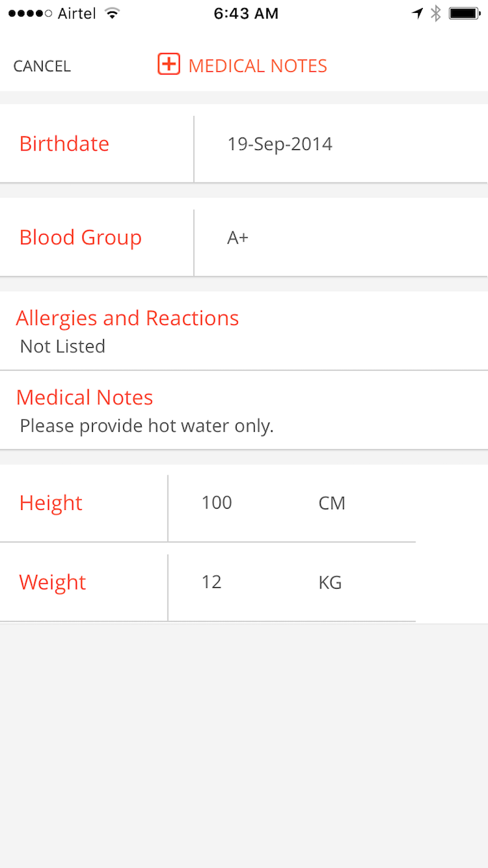Screen dimensions: 488x868
Task: Tap the Blood Group label
Action: click(x=81, y=237)
